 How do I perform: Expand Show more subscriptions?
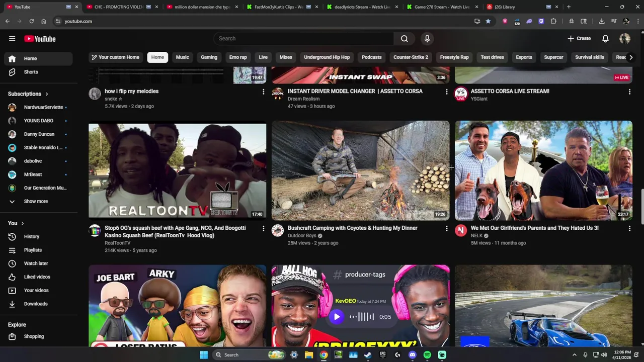(x=38, y=201)
